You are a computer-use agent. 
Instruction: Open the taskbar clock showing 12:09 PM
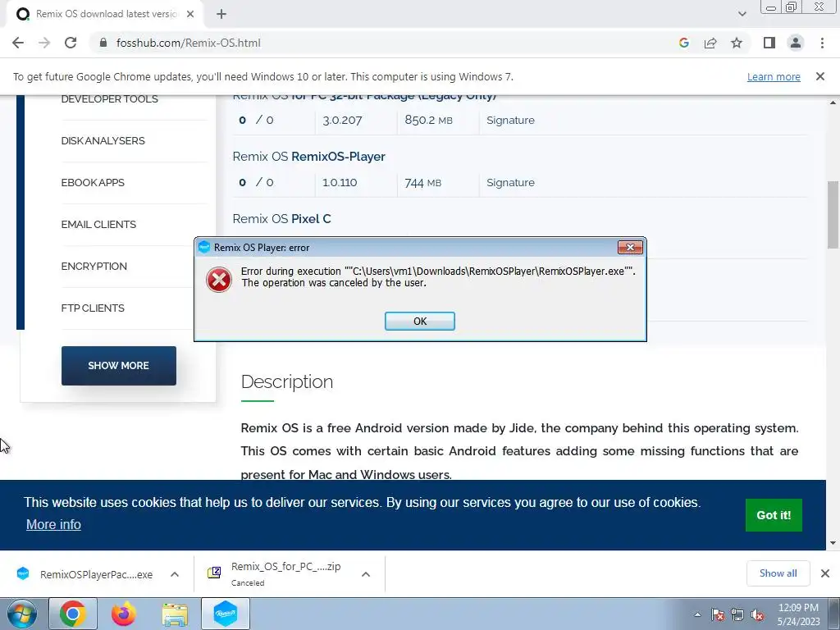[798, 614]
